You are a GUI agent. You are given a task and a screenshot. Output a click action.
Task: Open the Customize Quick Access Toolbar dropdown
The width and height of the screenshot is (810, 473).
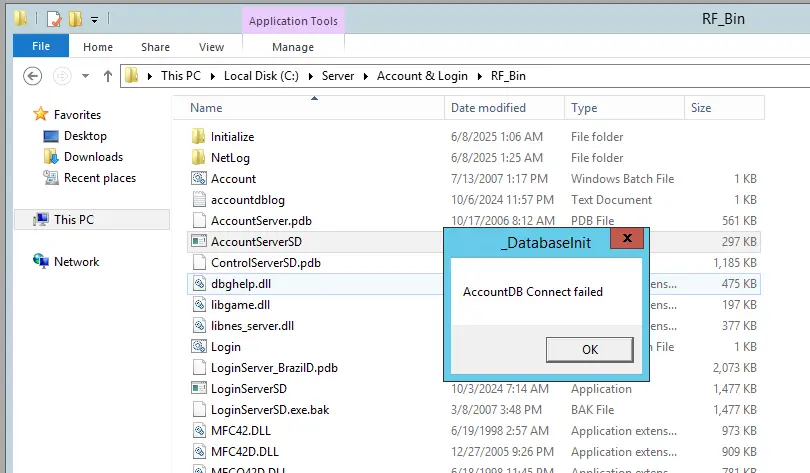(x=95, y=20)
